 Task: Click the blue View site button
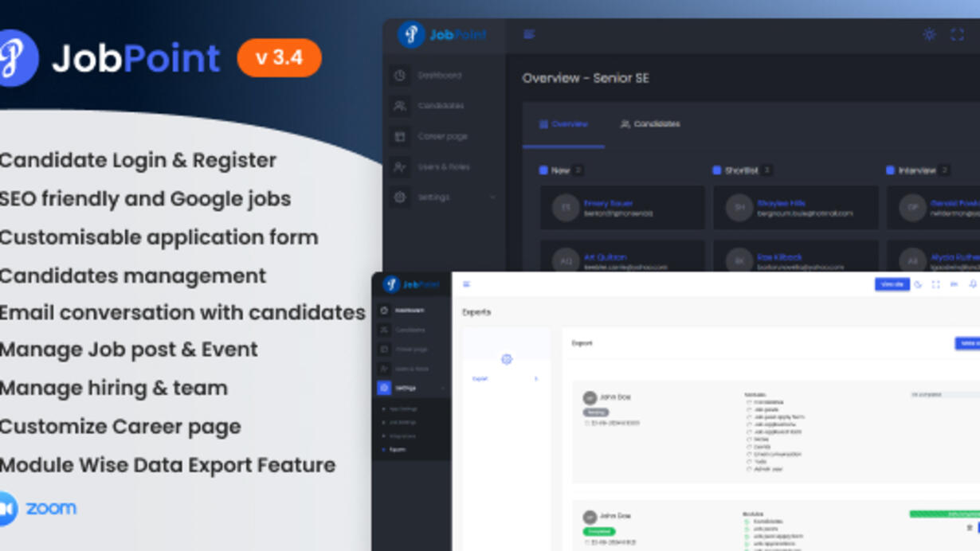point(892,284)
